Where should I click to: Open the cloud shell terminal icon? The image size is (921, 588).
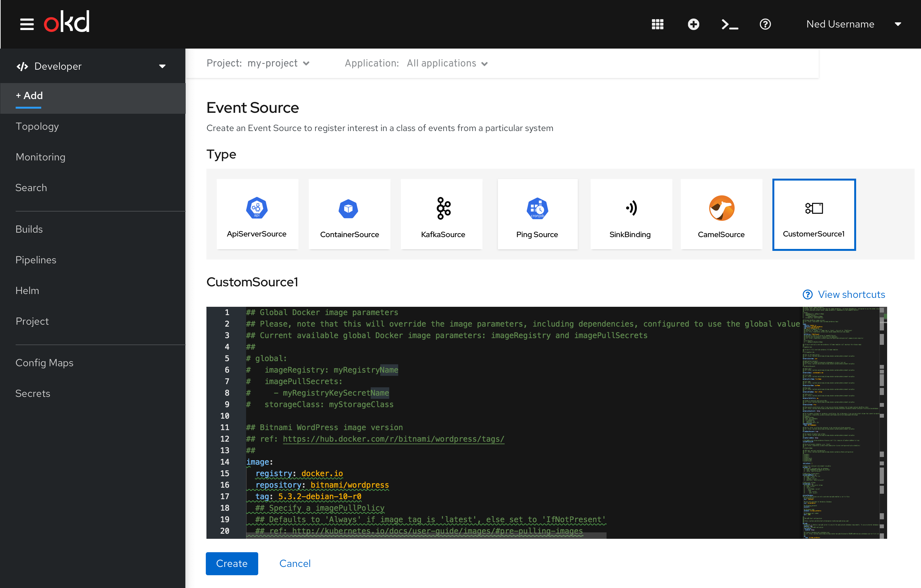[x=730, y=24]
